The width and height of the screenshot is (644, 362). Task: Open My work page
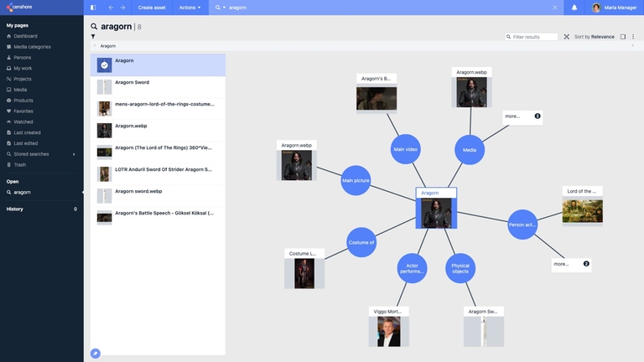tap(23, 68)
